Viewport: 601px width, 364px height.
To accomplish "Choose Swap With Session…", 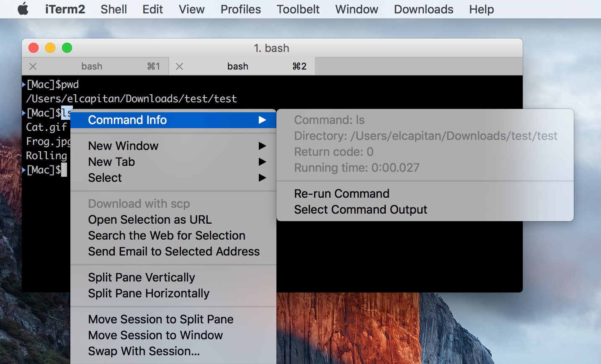I will point(173,351).
